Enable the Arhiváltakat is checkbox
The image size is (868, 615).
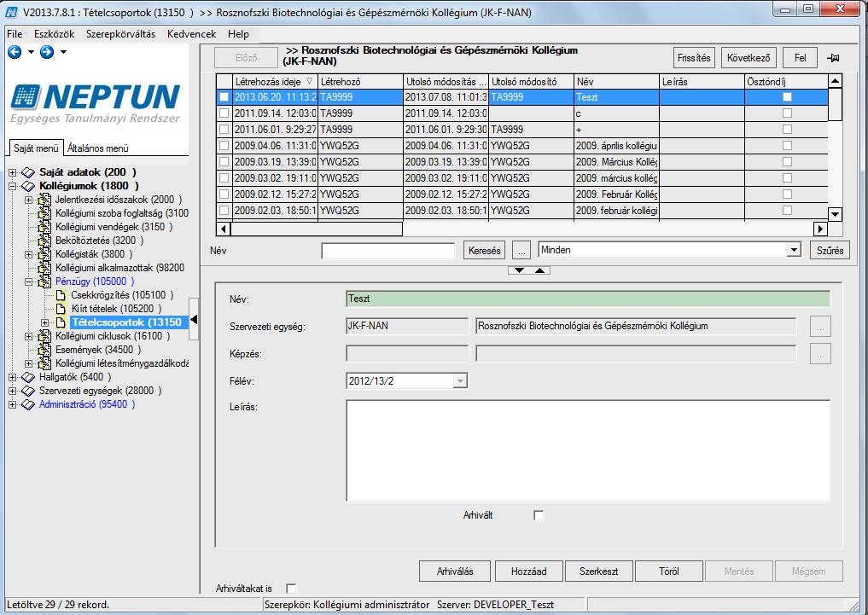pos(291,589)
